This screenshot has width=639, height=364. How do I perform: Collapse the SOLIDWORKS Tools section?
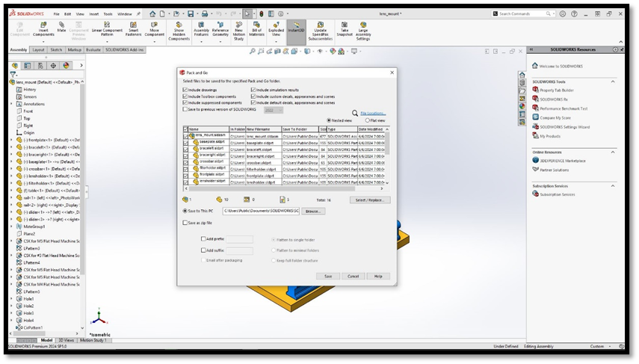click(x=613, y=82)
